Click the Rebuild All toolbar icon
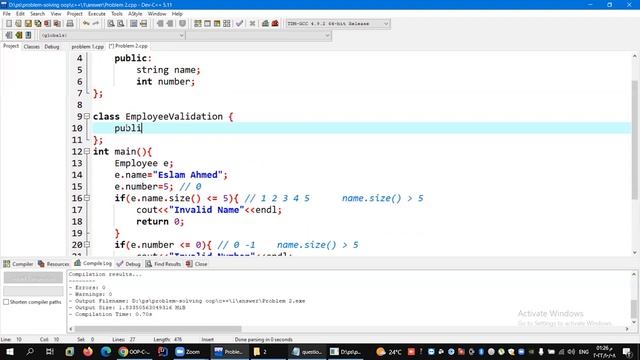This screenshot has height=360, width=640. pyautogui.click(x=227, y=24)
